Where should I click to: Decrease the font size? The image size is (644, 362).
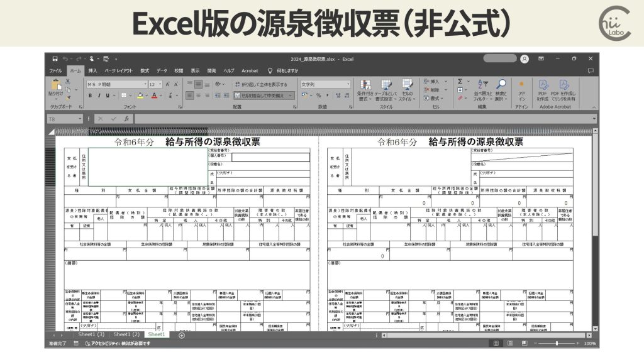coord(176,84)
